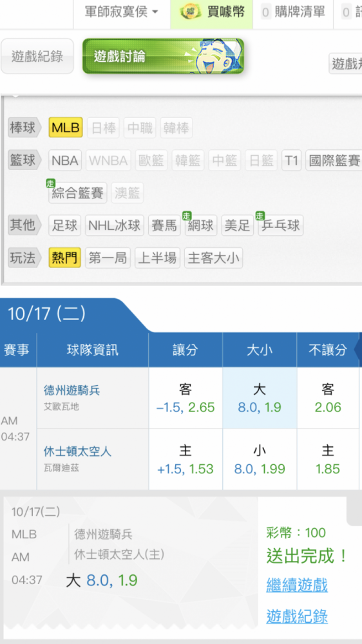362x644 pixels.
Task: Pick 主 1.85 moneyline odds
Action: 328,460
